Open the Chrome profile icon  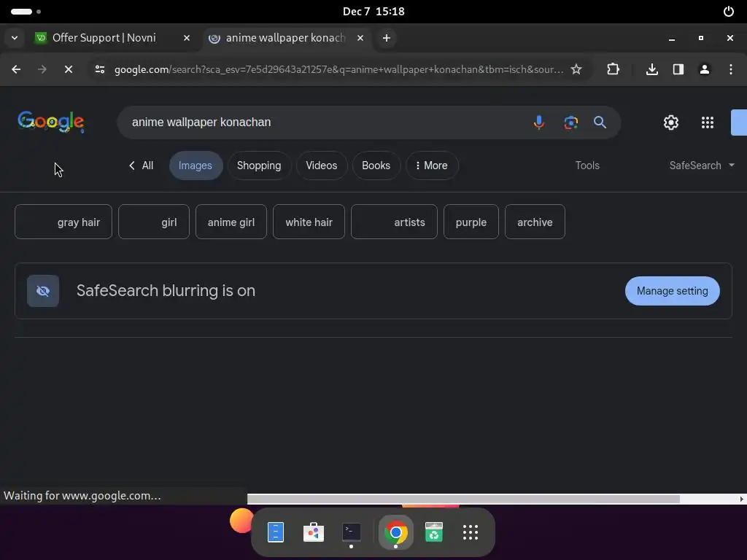[704, 69]
